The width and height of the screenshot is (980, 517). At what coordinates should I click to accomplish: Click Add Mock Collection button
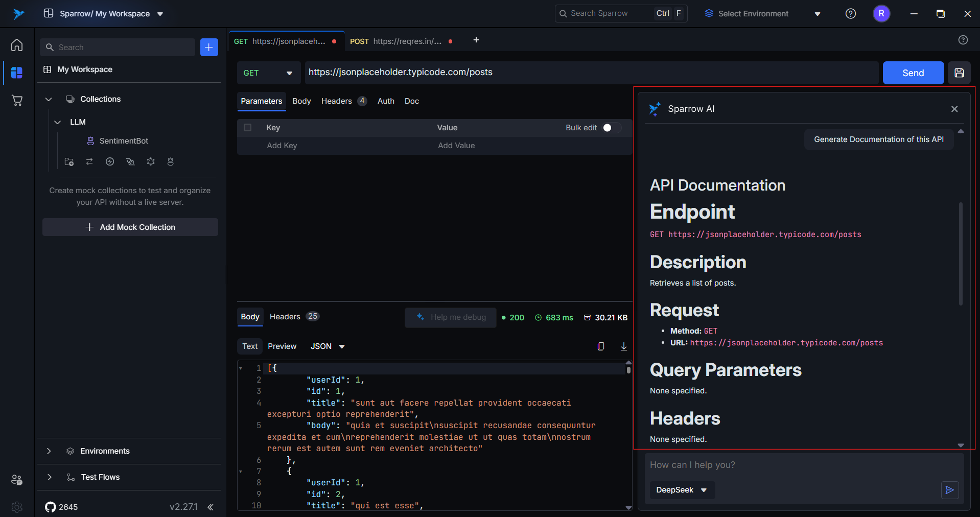click(x=130, y=227)
